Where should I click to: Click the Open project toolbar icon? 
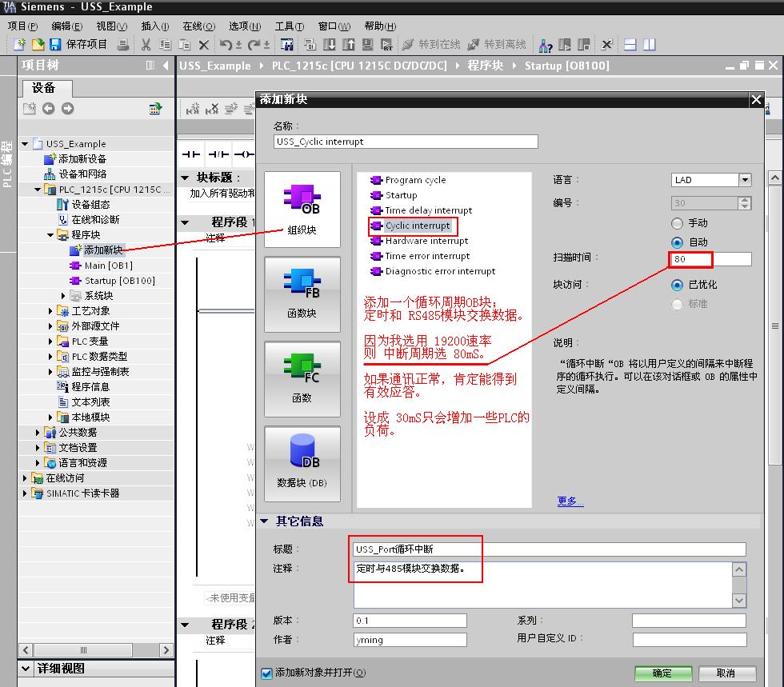[38, 45]
